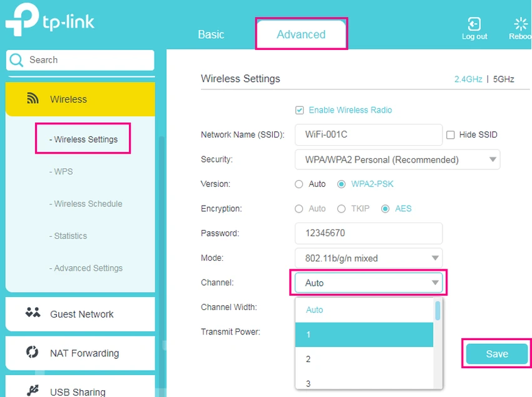The image size is (532, 397).
Task: Click the Wireless signal icon in sidebar
Action: (x=33, y=99)
